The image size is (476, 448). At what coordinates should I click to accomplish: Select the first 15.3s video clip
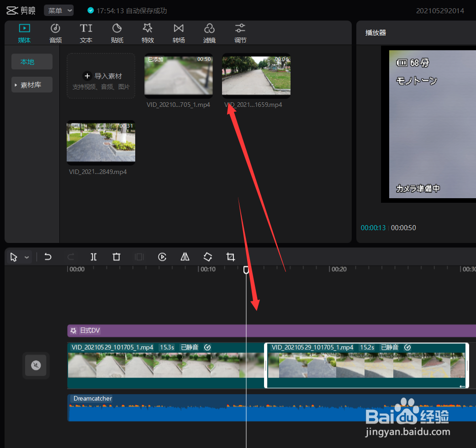click(166, 365)
